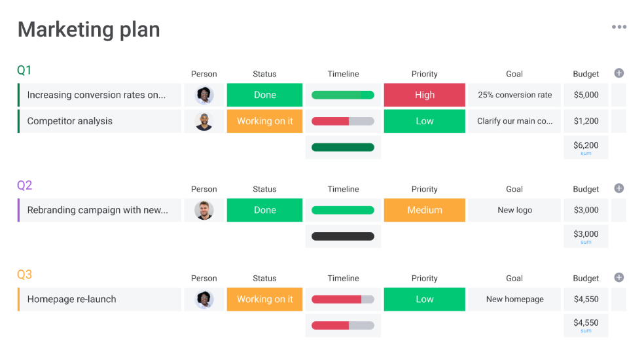Open the High priority cell
Viewport: 644px width, 346px height.
424,95
